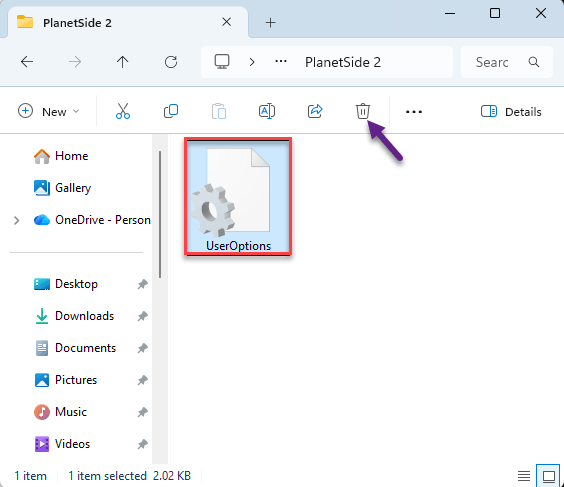Screen dimensions: 564x487
Task: Open the Downloads folder in sidebar
Action: pyautogui.click(x=85, y=316)
